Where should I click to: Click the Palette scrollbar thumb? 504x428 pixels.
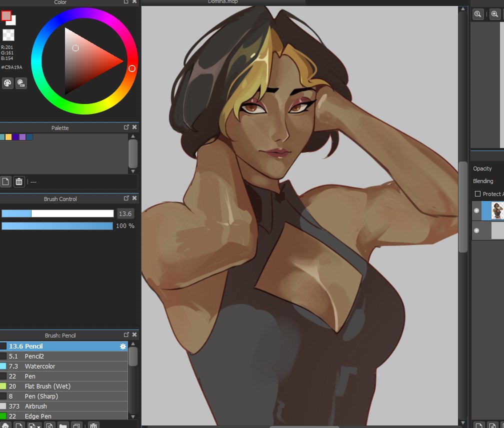pyautogui.click(x=133, y=153)
